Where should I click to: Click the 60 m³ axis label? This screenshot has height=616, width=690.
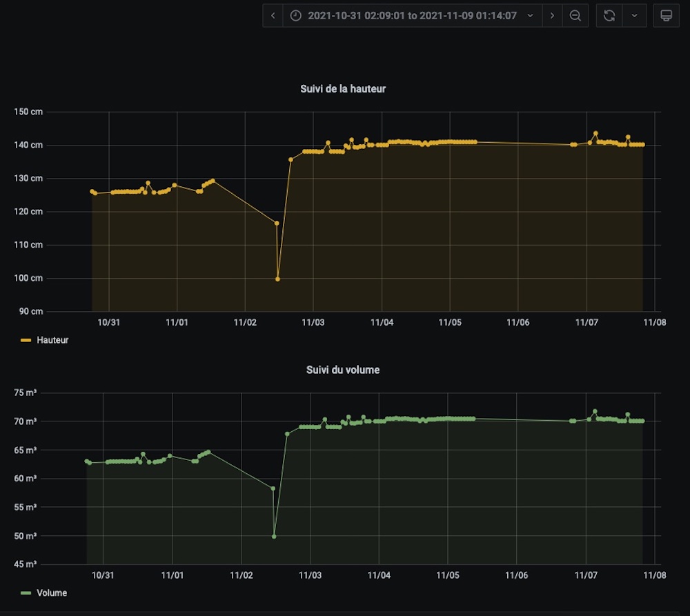25,478
